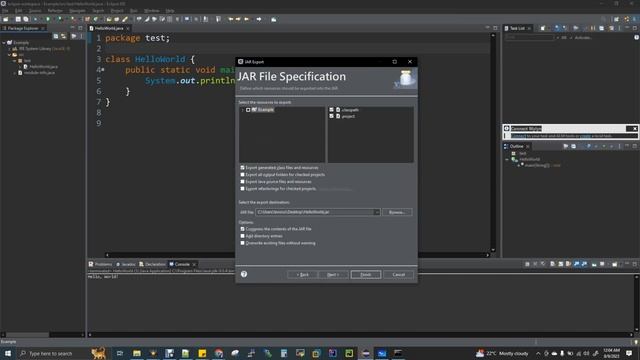
Task: Click the editor horizontal scrollbar
Action: point(298,255)
